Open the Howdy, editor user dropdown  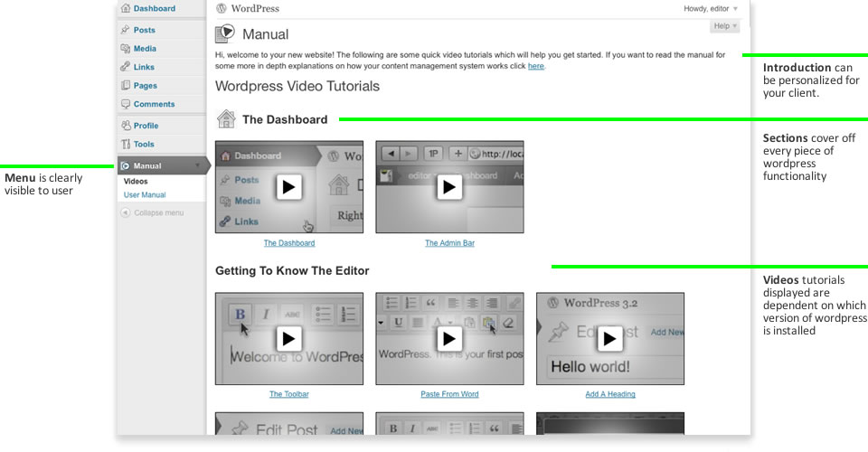point(711,9)
